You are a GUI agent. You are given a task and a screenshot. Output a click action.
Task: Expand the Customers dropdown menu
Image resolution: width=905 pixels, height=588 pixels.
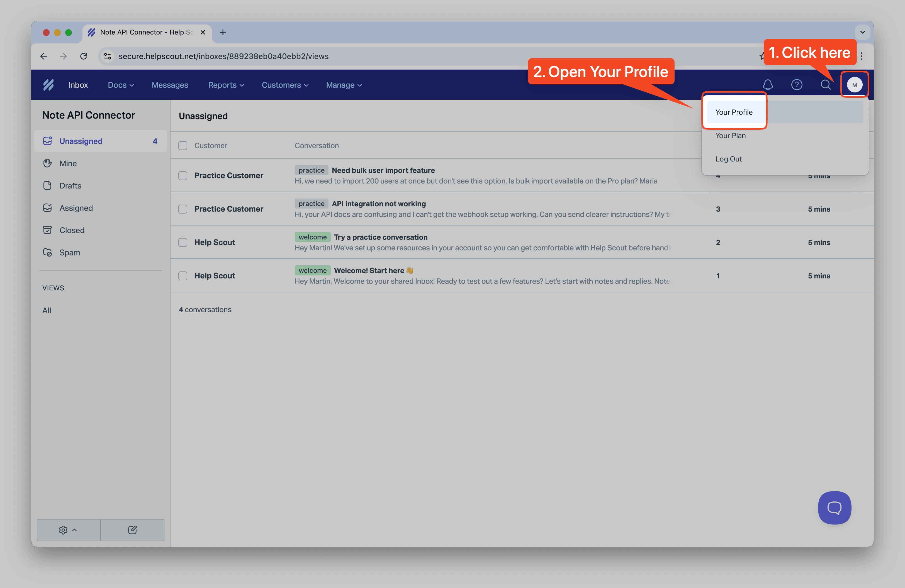pyautogui.click(x=285, y=85)
